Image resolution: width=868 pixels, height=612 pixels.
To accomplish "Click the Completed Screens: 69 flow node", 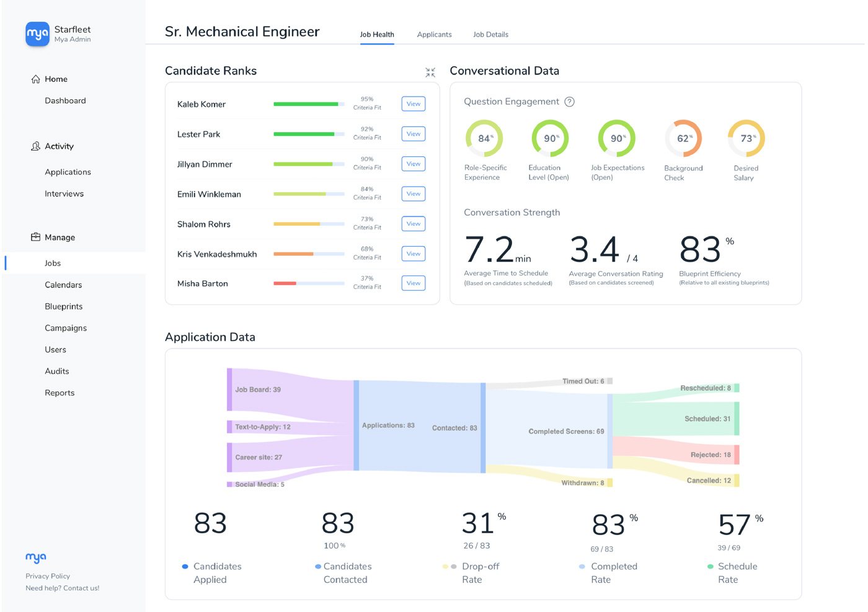I will click(610, 431).
